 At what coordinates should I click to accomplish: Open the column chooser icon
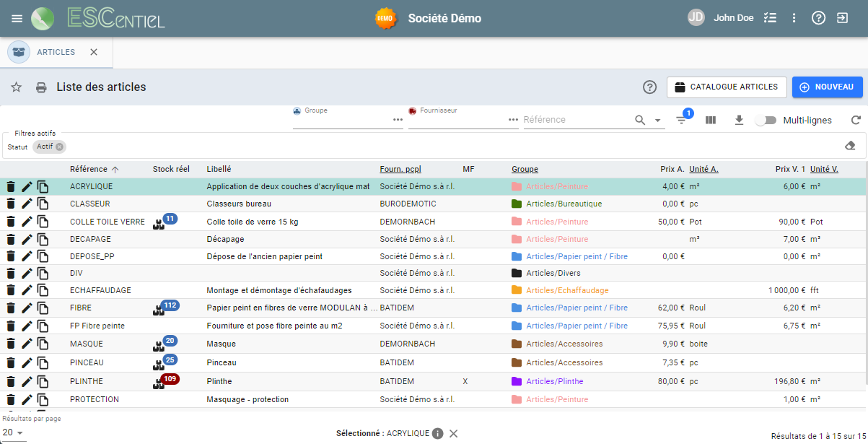[711, 121]
